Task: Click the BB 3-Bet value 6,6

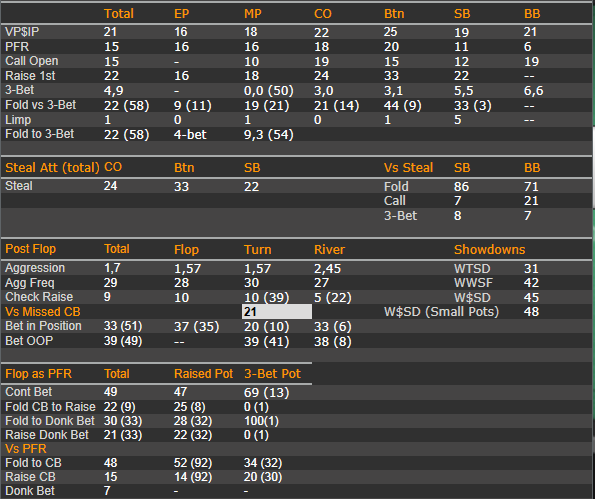Action: click(x=534, y=91)
